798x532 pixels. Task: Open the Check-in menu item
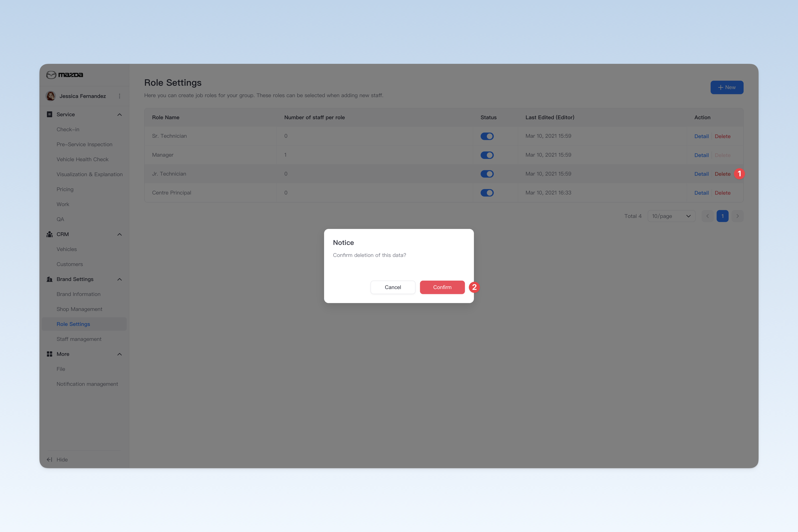(x=68, y=129)
